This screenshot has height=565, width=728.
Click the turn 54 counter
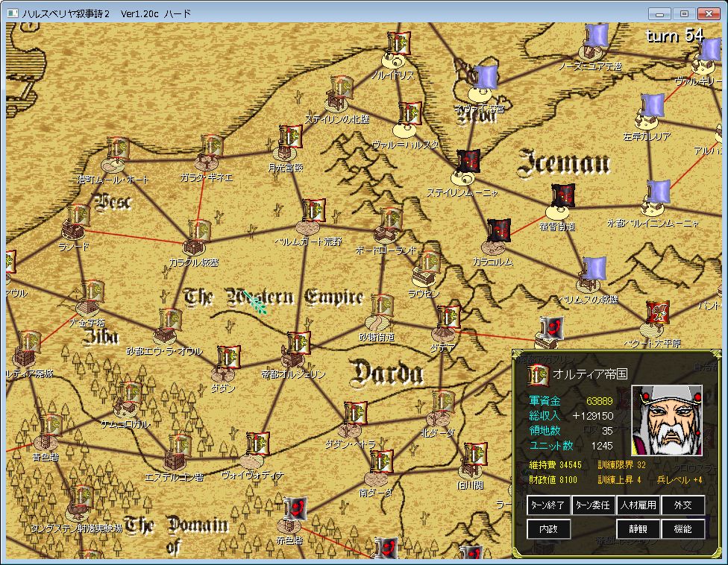675,35
